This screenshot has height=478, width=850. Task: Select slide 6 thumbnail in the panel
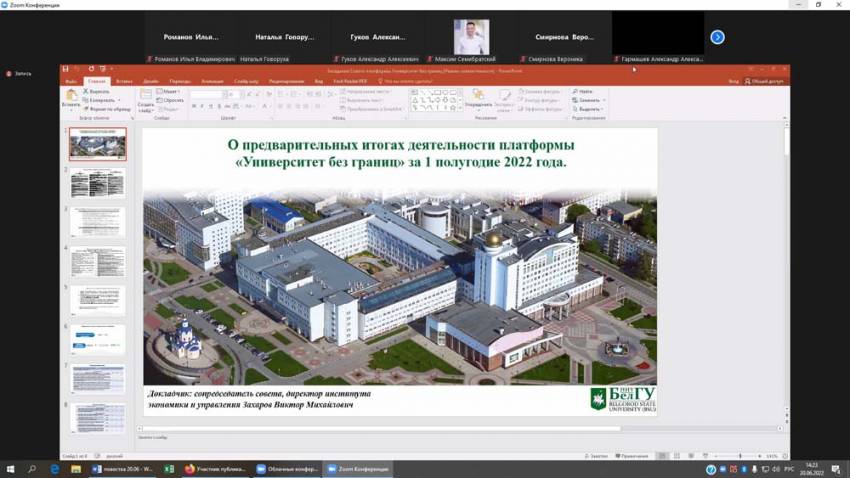[98, 339]
